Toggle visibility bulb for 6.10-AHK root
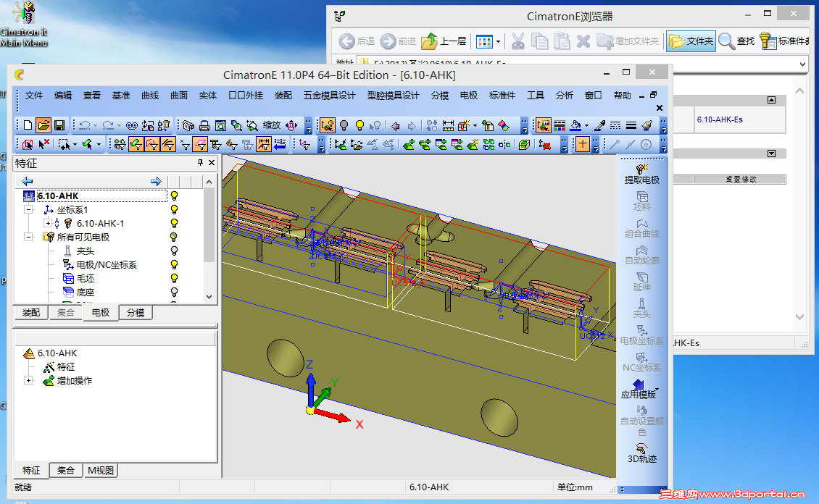Screen dimensions: 819x504 pos(175,196)
